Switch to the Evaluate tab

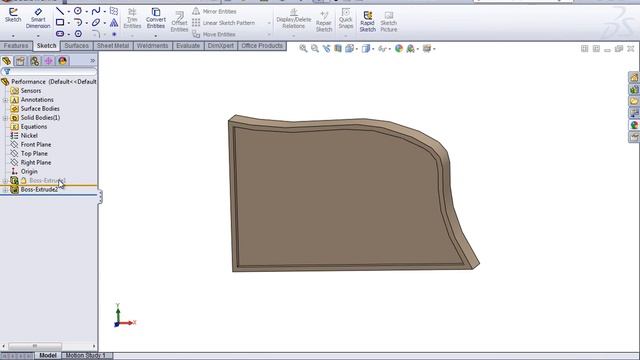click(188, 46)
